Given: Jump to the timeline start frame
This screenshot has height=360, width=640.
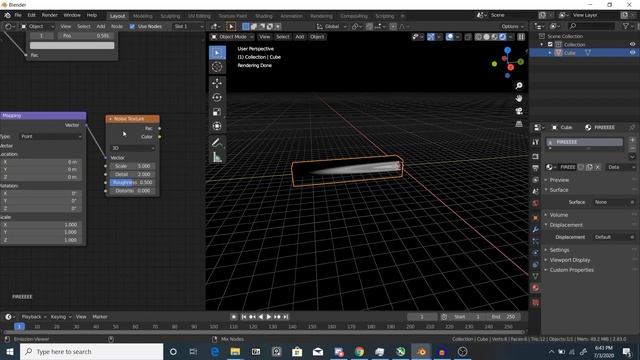Looking at the screenshot, I should pyautogui.click(x=244, y=317).
